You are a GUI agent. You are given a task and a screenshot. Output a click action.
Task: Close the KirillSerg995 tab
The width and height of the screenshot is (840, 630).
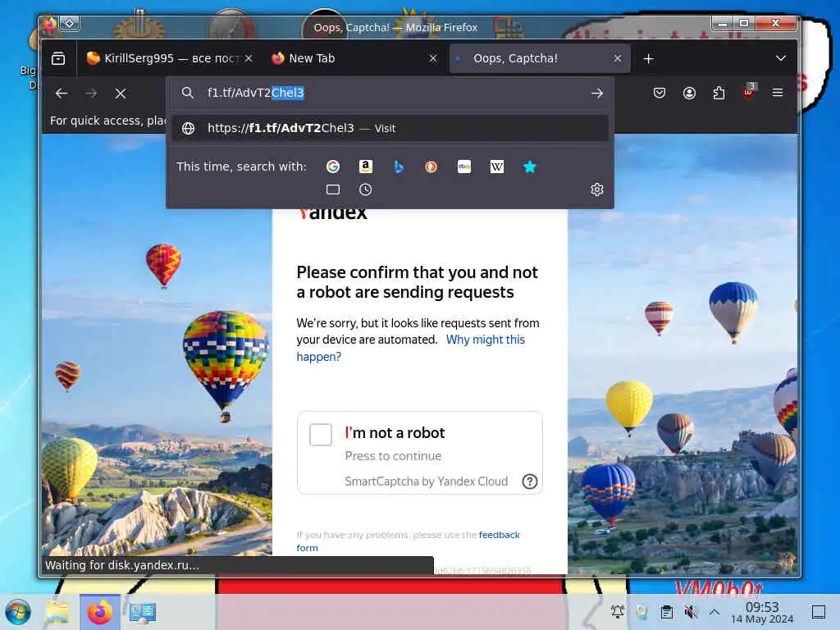click(x=249, y=58)
